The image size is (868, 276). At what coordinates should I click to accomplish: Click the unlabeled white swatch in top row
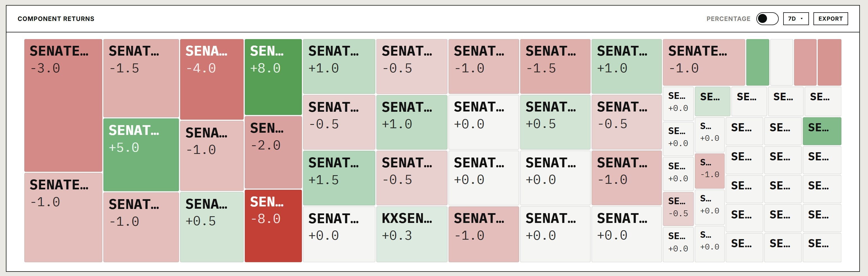click(x=782, y=62)
